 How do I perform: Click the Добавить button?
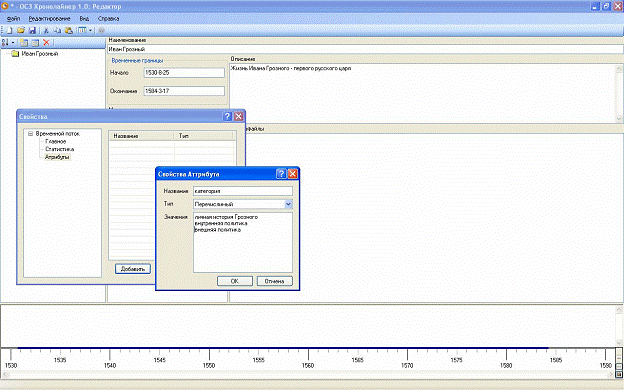[133, 269]
